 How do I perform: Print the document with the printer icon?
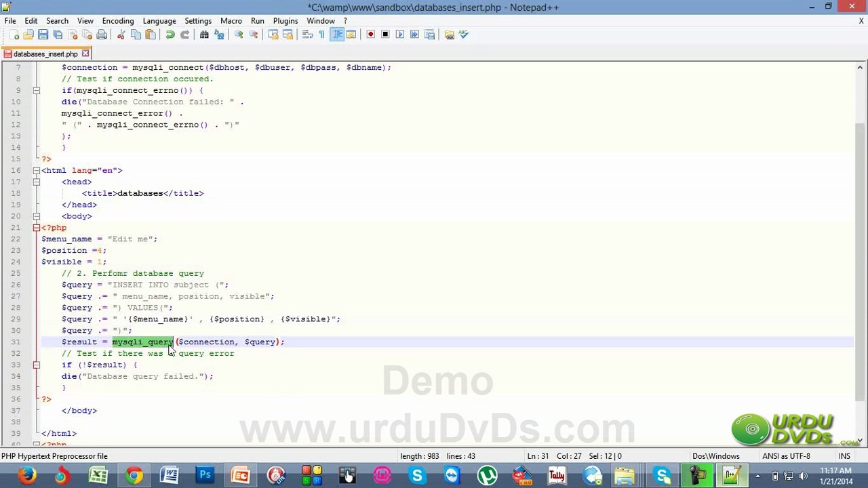[102, 35]
